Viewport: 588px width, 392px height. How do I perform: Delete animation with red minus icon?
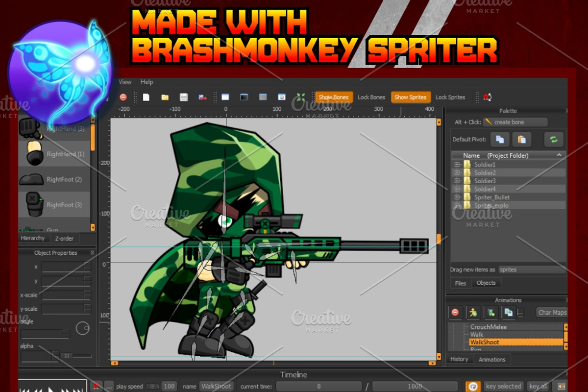pyautogui.click(x=455, y=312)
